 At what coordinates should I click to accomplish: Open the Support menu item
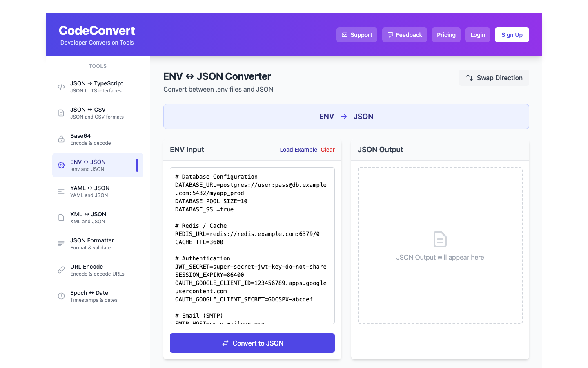357,35
